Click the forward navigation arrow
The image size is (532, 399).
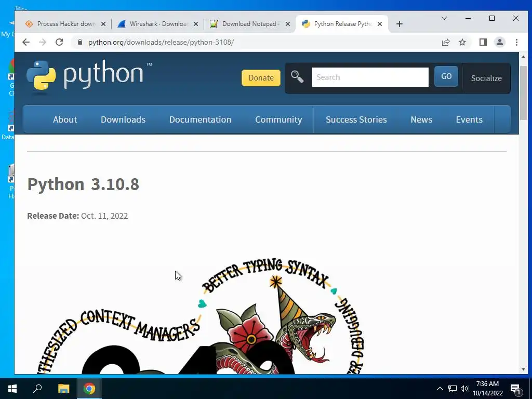pos(43,42)
